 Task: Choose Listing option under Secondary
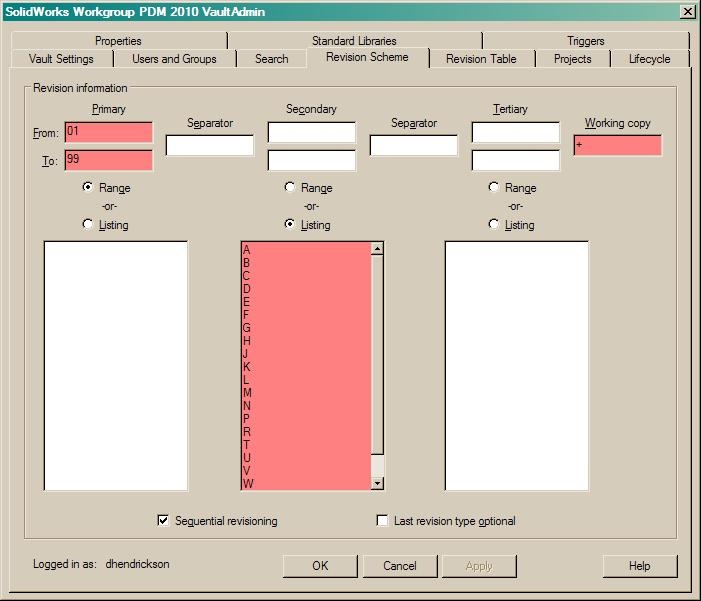point(290,224)
